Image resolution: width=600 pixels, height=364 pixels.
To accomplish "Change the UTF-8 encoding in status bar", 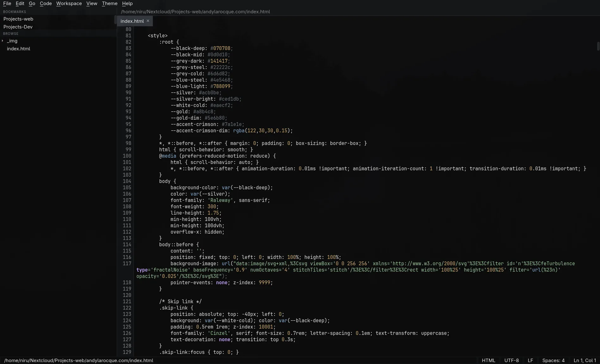I will [x=511, y=361].
